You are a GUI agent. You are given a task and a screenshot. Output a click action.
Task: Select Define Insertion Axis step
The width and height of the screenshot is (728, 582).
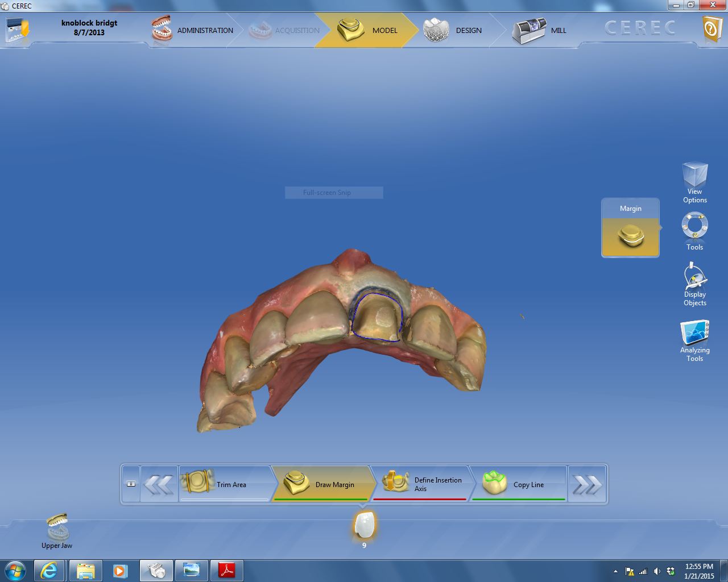click(422, 484)
